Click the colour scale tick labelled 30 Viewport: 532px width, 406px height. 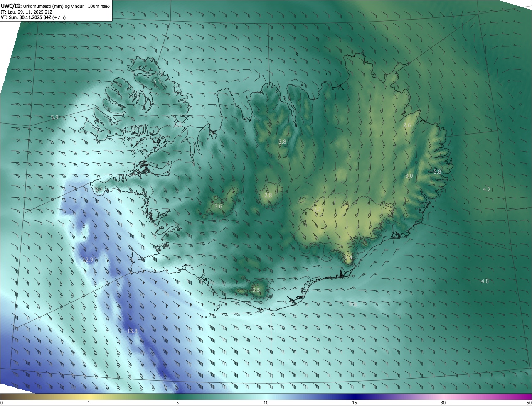click(443, 403)
